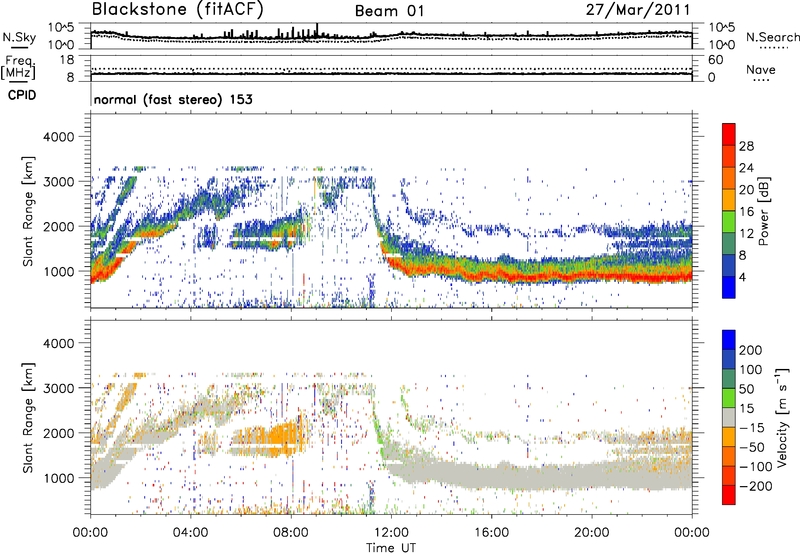The height and width of the screenshot is (554, 800).
Task: Select dark green Power segment between 8 and 12
Action: click(x=729, y=244)
